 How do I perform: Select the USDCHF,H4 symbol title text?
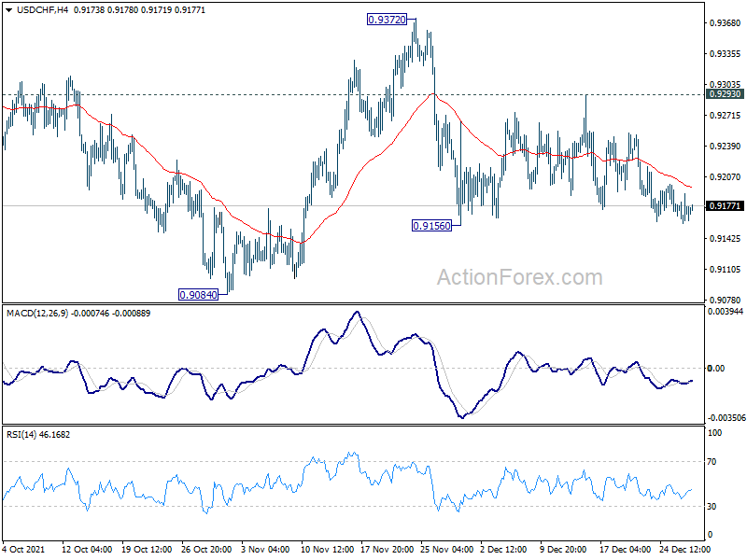coord(42,10)
